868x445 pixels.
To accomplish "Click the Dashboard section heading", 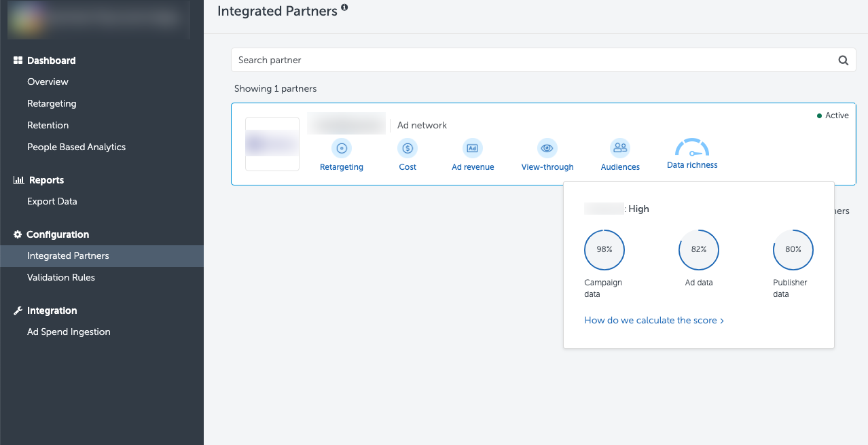I will point(51,60).
